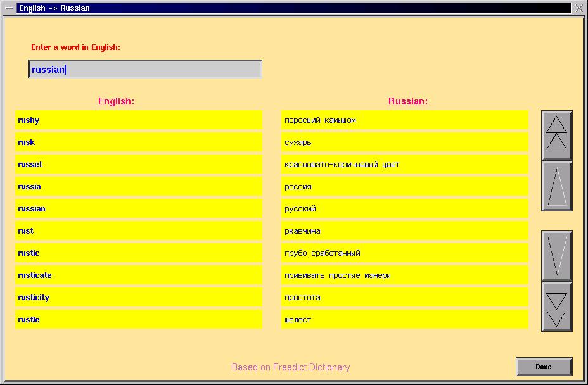Click the double down arrow page-down button

[x=556, y=306]
